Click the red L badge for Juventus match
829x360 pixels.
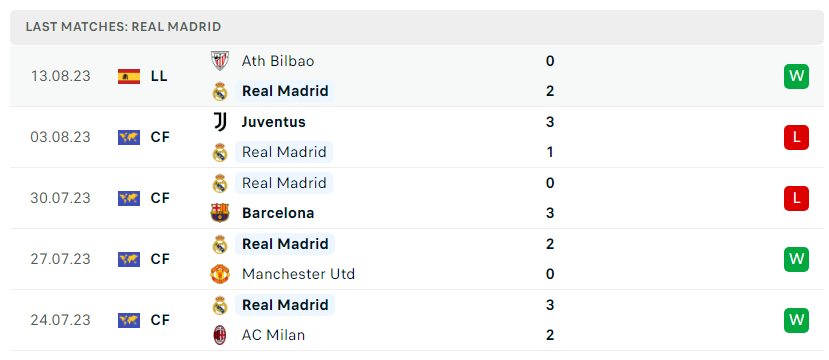[796, 137]
